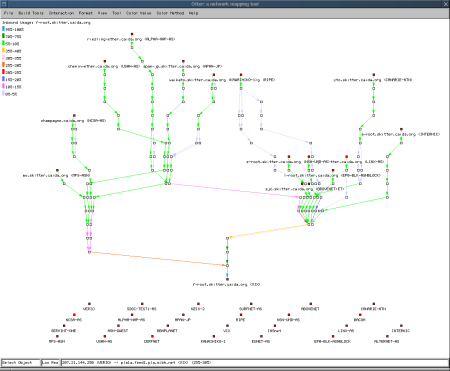The height and width of the screenshot is (371, 450).
Task: Open the Tool menu
Action: tap(116, 13)
